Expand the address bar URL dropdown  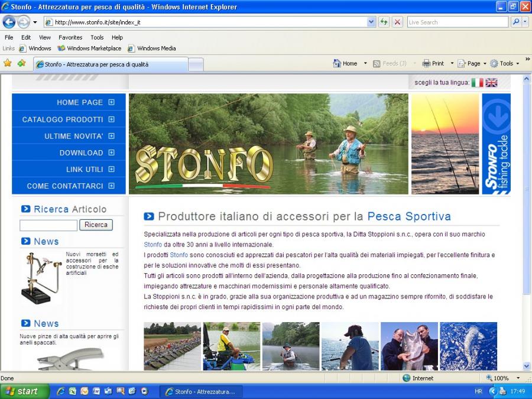point(371,22)
